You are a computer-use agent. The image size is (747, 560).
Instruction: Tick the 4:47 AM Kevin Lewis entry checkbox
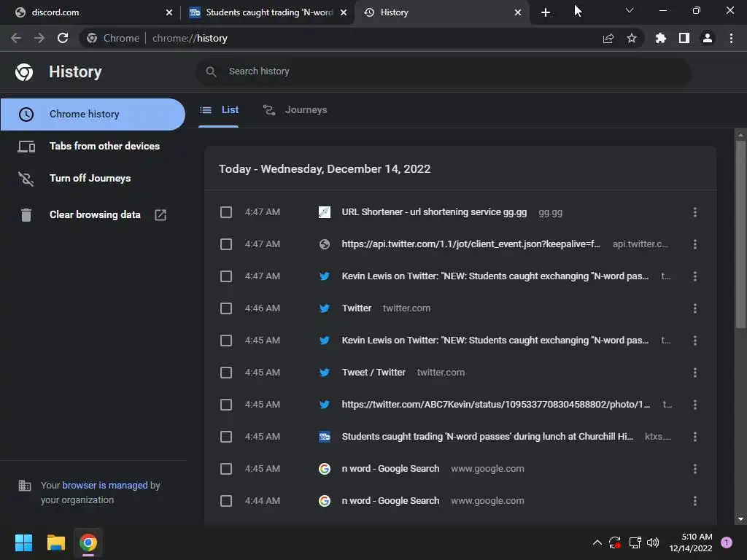click(226, 276)
